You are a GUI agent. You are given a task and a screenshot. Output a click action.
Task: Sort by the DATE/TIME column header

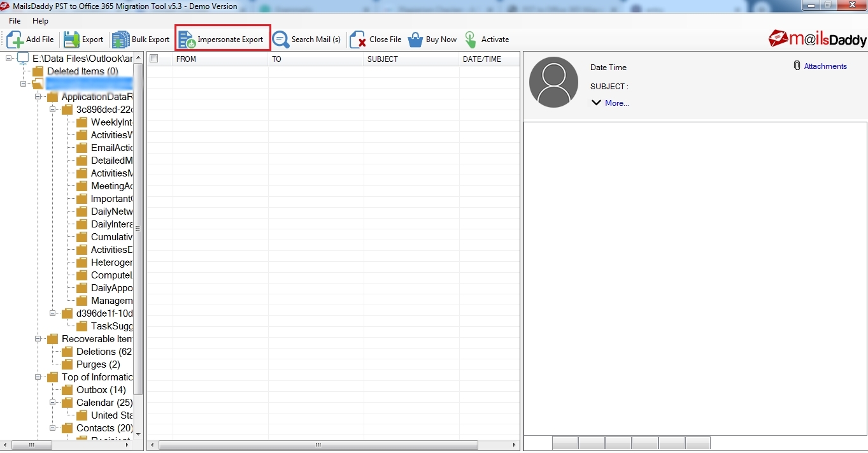tap(489, 59)
